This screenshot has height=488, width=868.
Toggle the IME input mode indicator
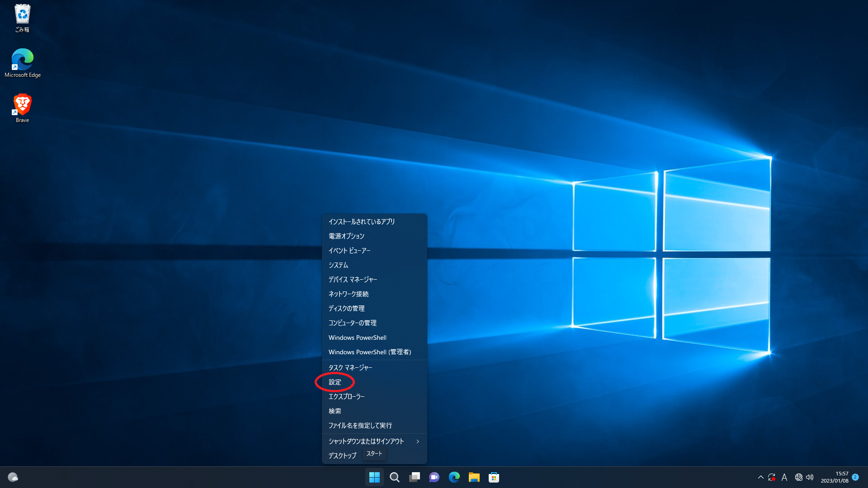[x=785, y=477]
